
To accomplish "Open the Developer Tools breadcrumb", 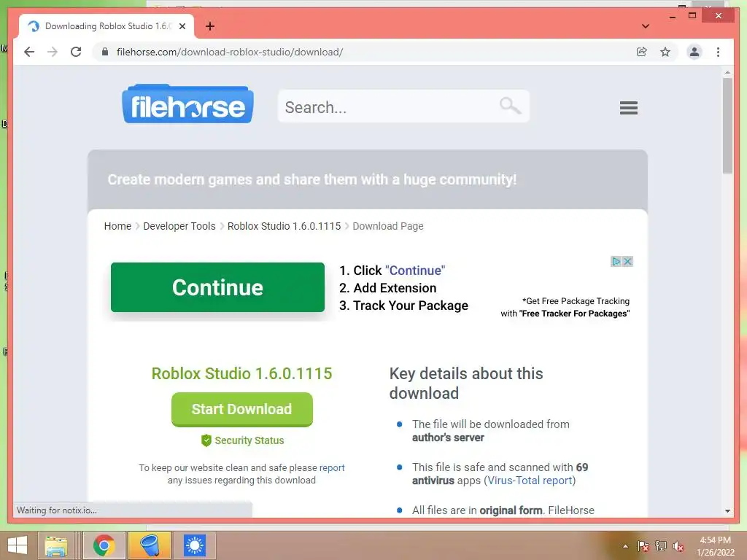I will pyautogui.click(x=179, y=226).
